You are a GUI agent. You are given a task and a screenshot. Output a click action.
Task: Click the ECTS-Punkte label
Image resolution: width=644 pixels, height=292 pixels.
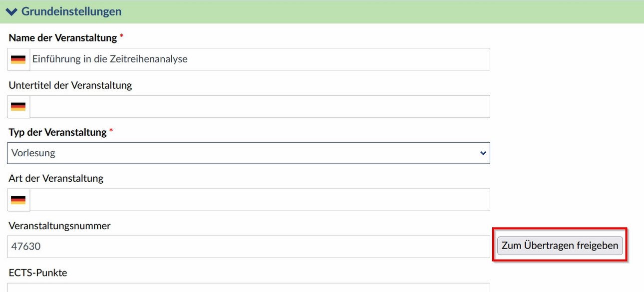point(38,273)
